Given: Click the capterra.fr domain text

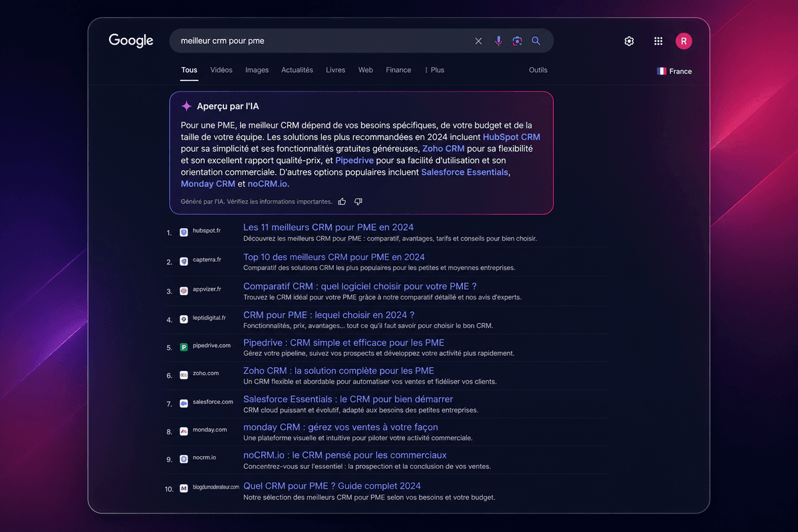Looking at the screenshot, I should click(207, 261).
